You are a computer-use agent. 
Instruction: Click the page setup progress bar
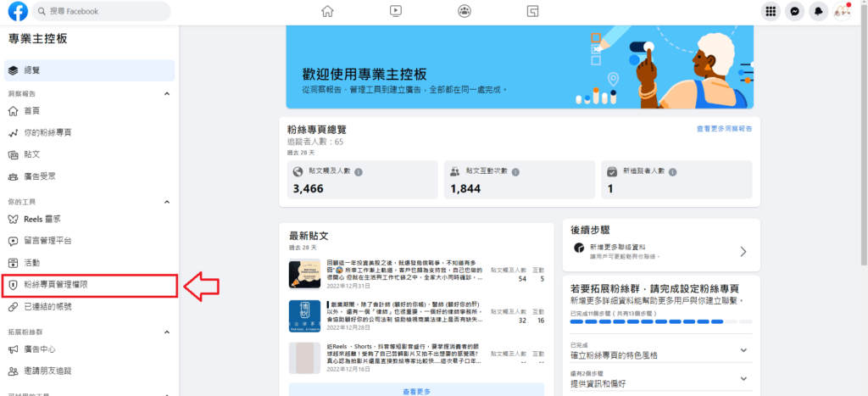(661, 322)
